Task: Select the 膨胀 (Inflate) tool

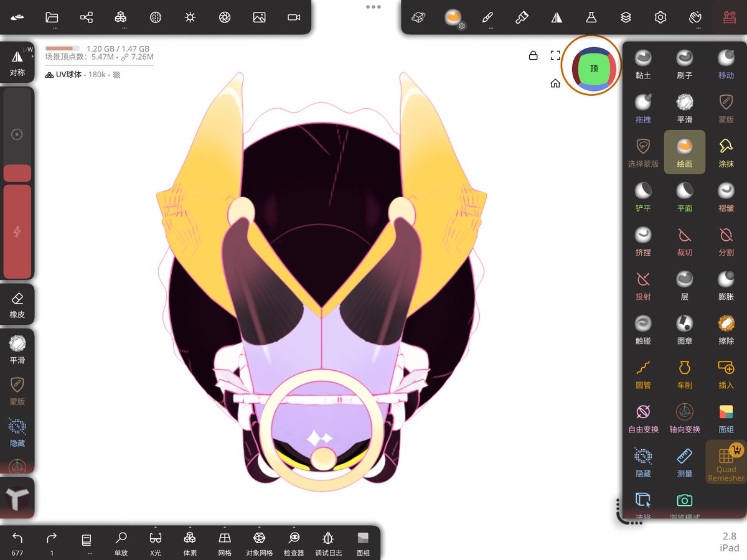Action: 726,284
